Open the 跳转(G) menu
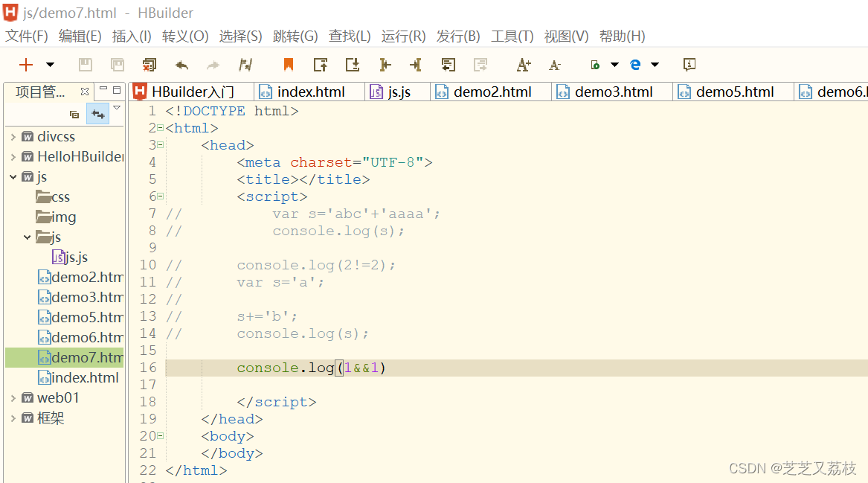This screenshot has height=483, width=868. 295,36
